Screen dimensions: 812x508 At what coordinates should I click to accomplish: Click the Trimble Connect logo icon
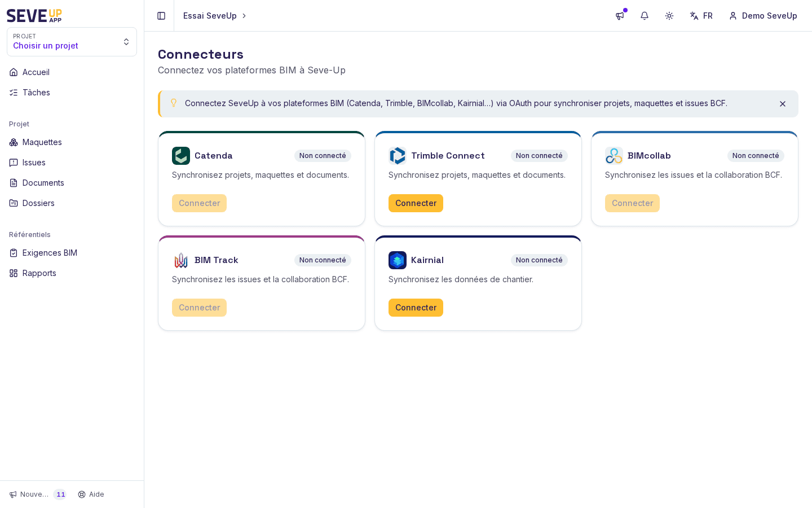pos(398,156)
